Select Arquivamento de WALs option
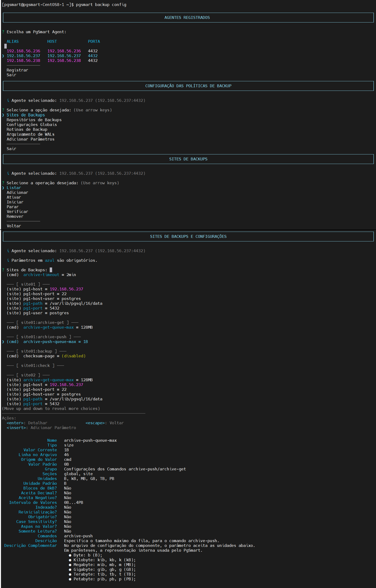 click(31, 134)
